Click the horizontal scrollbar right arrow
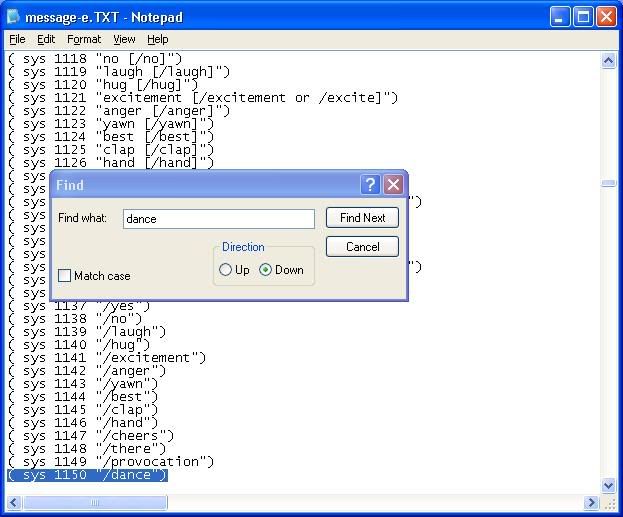This screenshot has width=623, height=517. coord(592,502)
